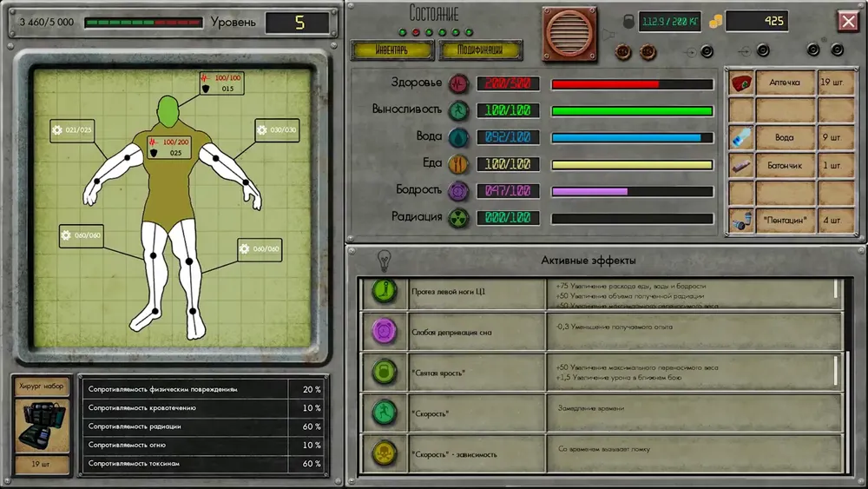
Task: Click the "Скорость" - зависимость effect name
Action: (454, 454)
